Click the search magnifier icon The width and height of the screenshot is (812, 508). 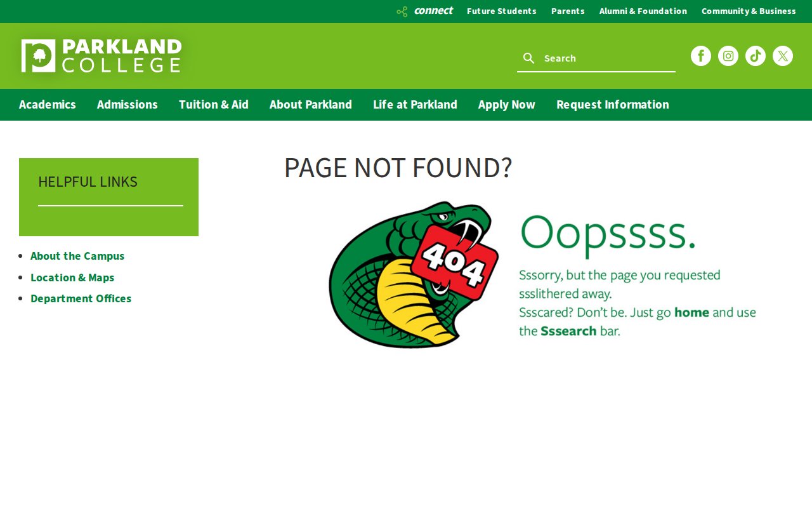tap(528, 58)
